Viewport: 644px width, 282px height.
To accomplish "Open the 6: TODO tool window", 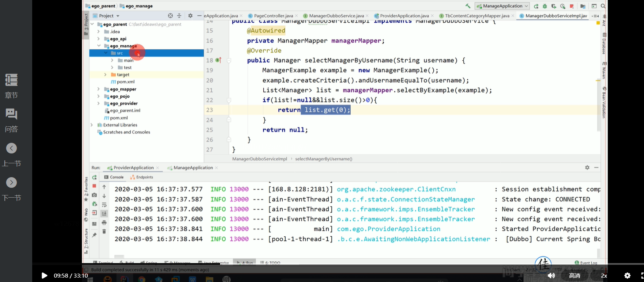I will click(270, 263).
